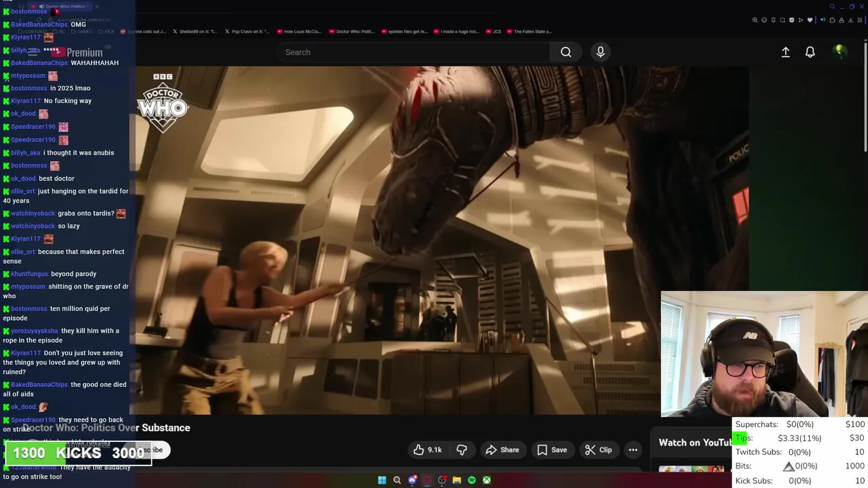This screenshot has height=488, width=868.
Task: Click the browser shield protection icon
Action: [791, 20]
